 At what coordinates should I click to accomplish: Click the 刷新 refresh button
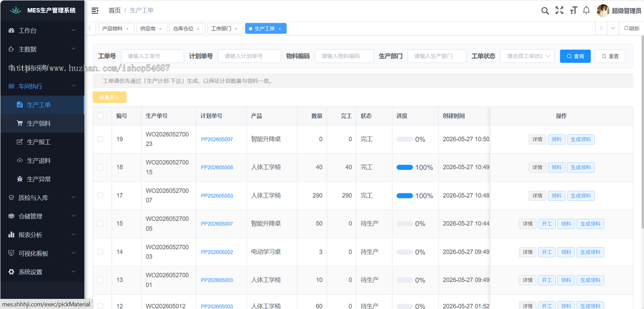point(632,28)
